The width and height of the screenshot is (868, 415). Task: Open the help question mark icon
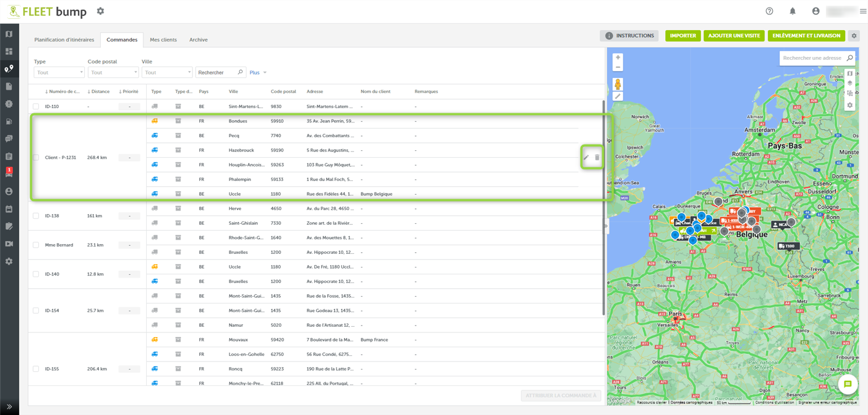(770, 11)
